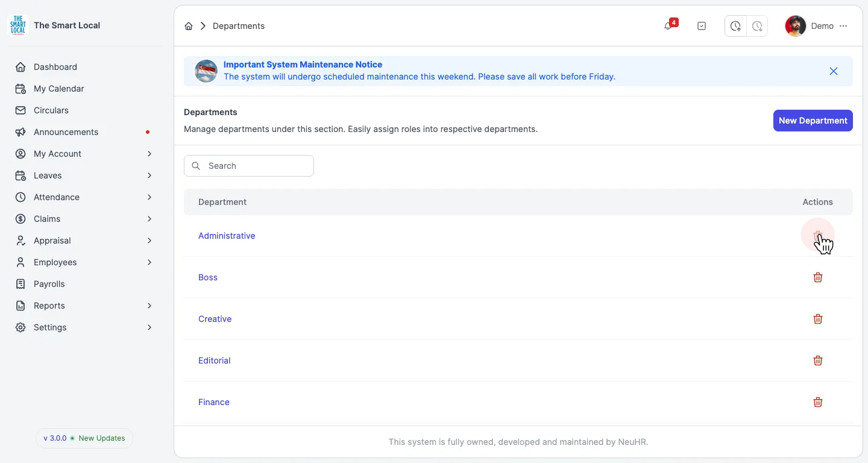Click the home breadcrumb icon
Viewport: 868px width, 463px height.
pos(189,26)
